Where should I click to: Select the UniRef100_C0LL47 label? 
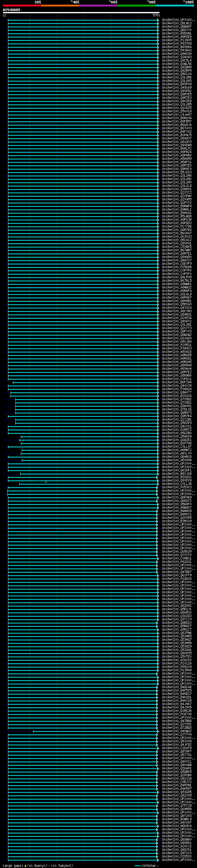[x=177, y=446]
